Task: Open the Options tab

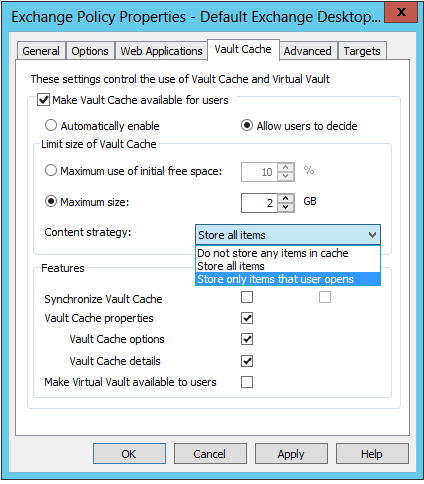Action: click(90, 51)
